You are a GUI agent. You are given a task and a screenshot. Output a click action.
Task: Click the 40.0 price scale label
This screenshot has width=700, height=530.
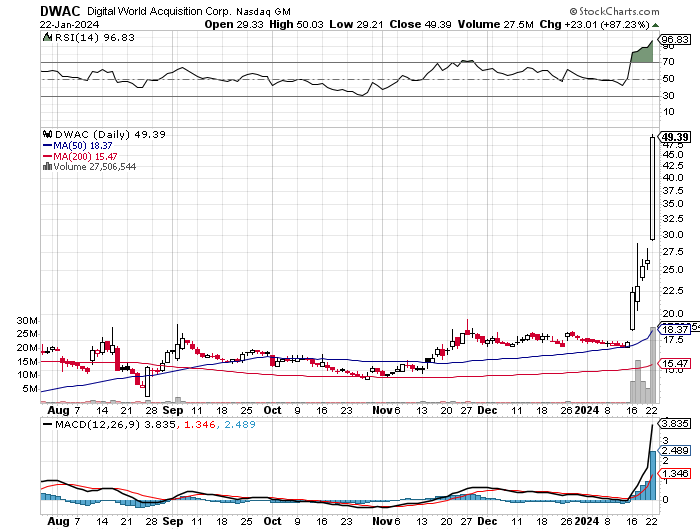click(673, 177)
